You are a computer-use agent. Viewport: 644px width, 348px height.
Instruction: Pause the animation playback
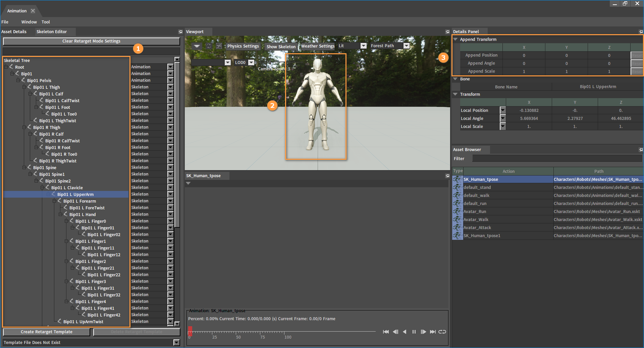pyautogui.click(x=414, y=332)
